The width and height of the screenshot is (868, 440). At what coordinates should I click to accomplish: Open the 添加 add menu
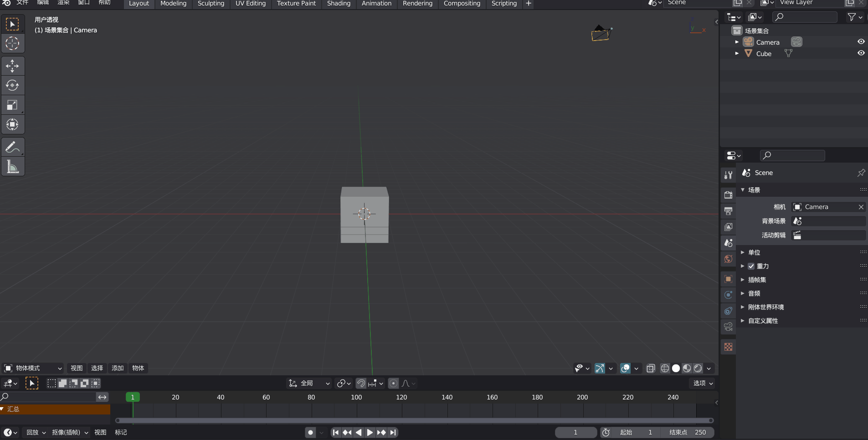coord(118,368)
